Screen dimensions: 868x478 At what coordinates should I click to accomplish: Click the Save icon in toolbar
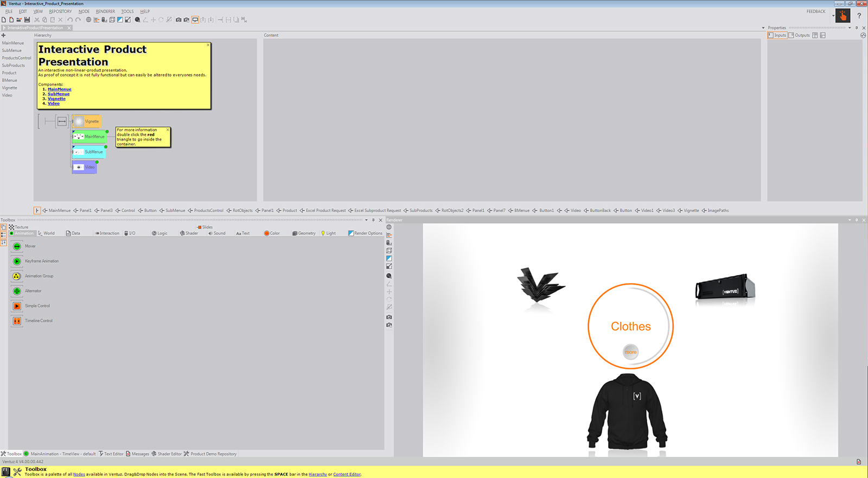[27, 20]
